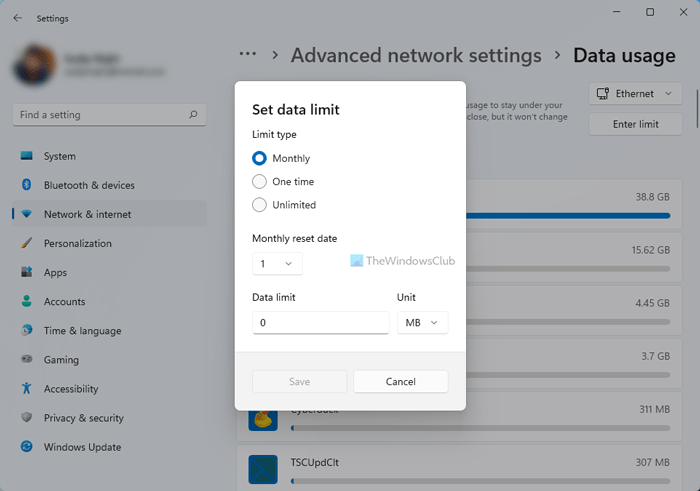Select the Gaming controller icon
Image resolution: width=700 pixels, height=491 pixels.
click(x=26, y=360)
